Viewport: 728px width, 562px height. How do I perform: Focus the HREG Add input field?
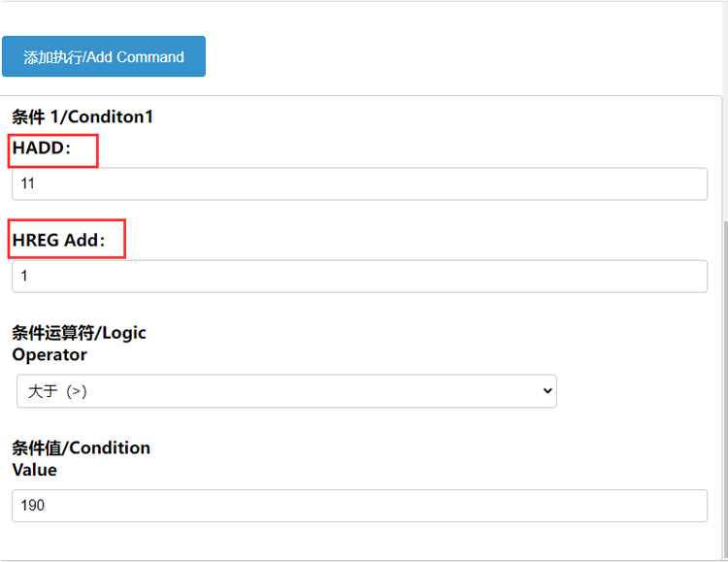tap(359, 277)
